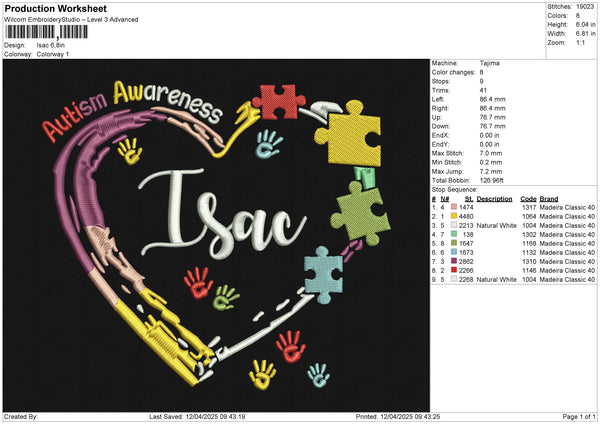This screenshot has width=600, height=424.
Task: Select the "Down:" label
Action: (440, 126)
